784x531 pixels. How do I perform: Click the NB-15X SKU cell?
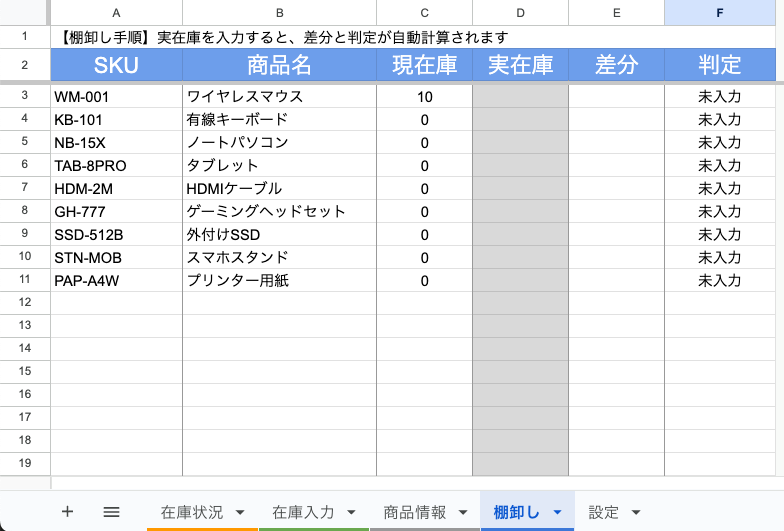click(116, 143)
